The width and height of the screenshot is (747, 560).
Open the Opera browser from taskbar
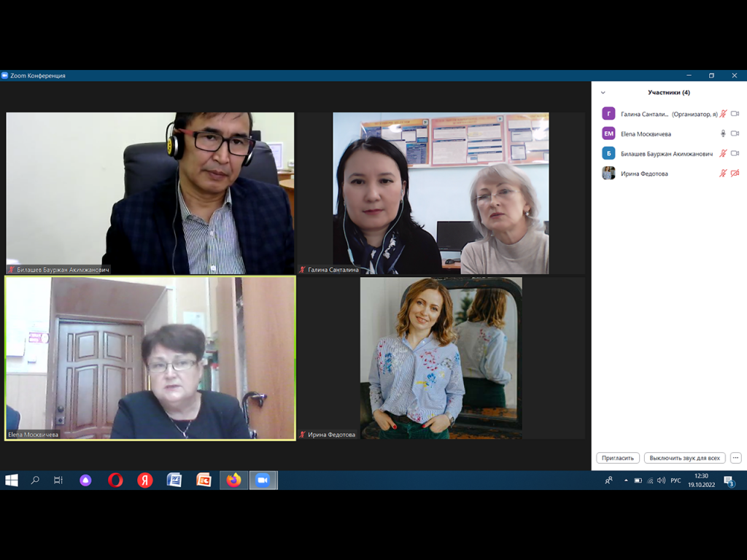pos(115,480)
